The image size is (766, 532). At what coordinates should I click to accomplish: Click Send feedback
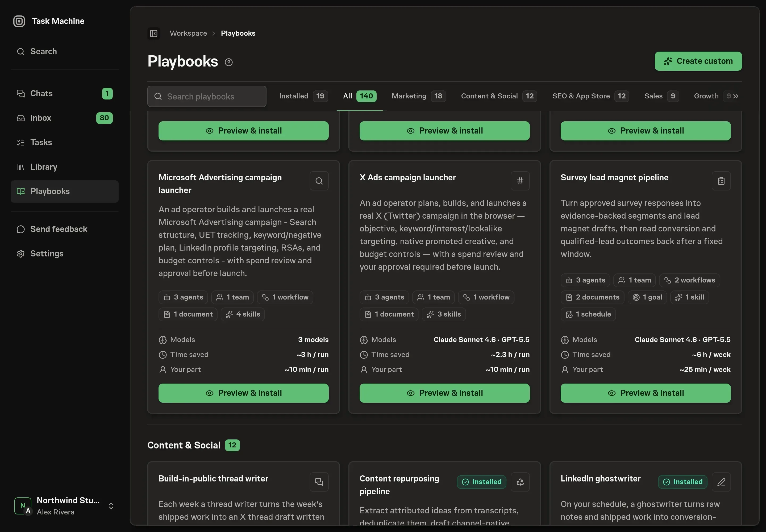(65, 229)
